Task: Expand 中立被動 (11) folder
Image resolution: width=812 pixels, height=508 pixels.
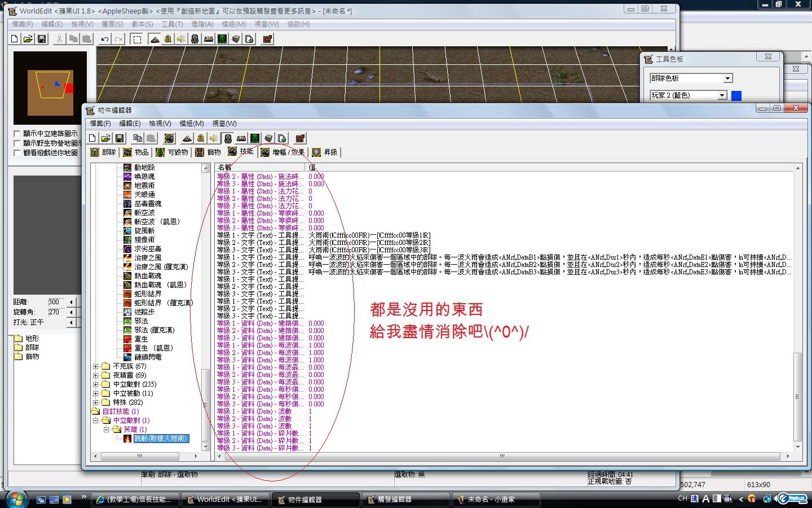Action: point(96,393)
